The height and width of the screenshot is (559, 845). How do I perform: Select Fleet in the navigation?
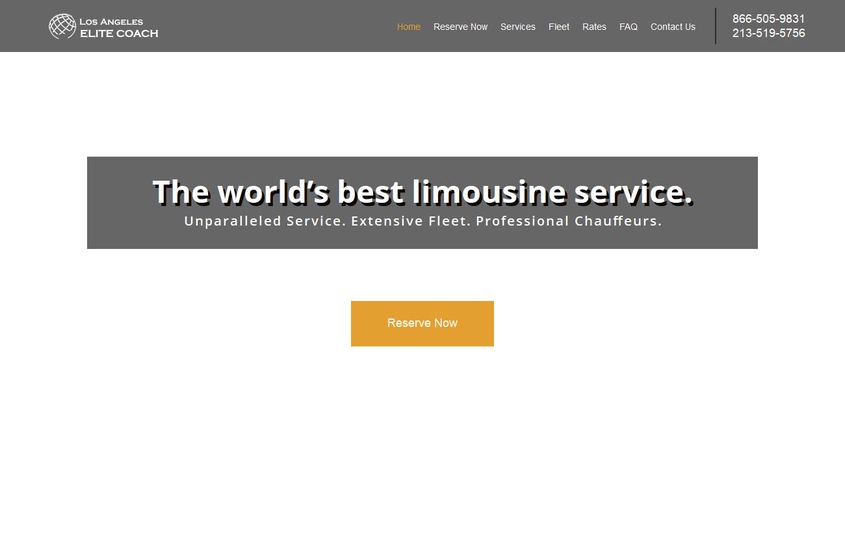[x=559, y=26]
